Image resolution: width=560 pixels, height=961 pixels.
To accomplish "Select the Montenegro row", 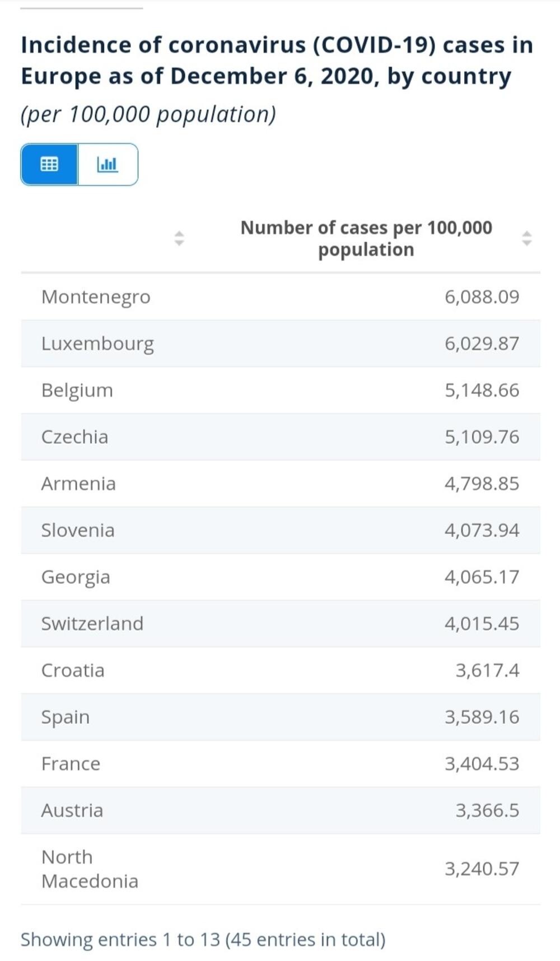I will [x=280, y=296].
